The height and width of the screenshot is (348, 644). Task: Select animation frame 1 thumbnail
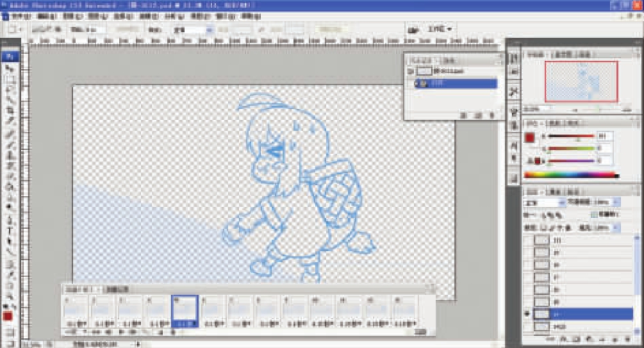click(76, 311)
